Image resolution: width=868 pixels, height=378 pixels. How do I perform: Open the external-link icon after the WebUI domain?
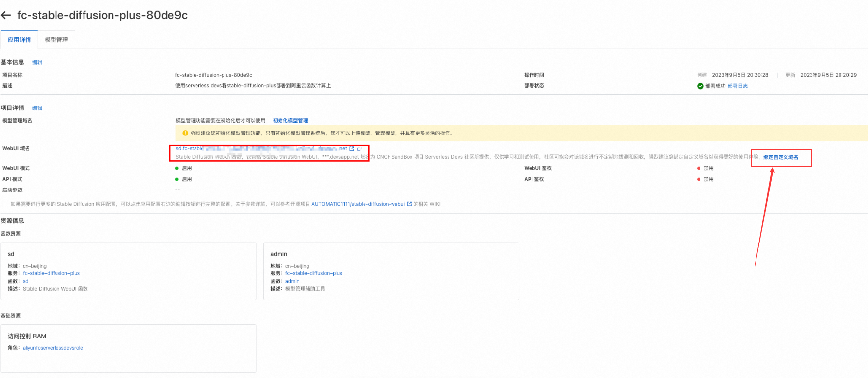pos(352,149)
